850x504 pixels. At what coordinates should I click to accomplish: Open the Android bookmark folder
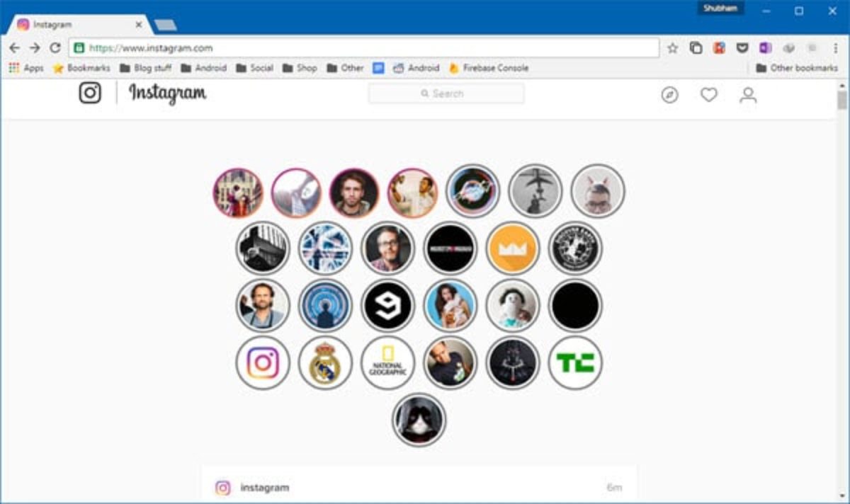[x=204, y=68]
